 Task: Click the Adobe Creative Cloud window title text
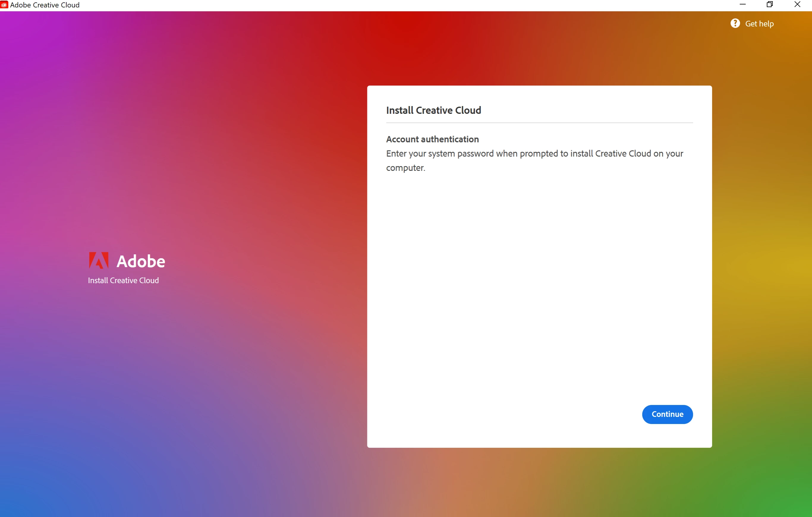click(x=45, y=5)
